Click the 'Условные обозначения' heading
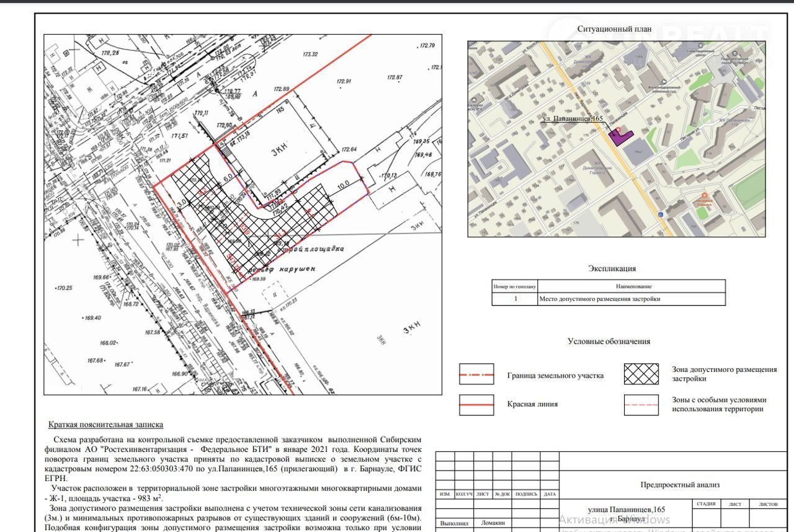794x532 pixels. [609, 341]
